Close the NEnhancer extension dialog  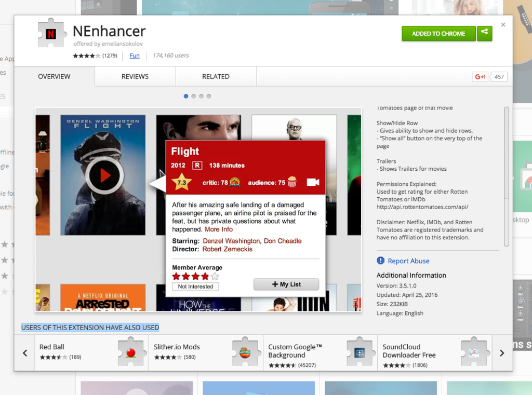coord(503,25)
